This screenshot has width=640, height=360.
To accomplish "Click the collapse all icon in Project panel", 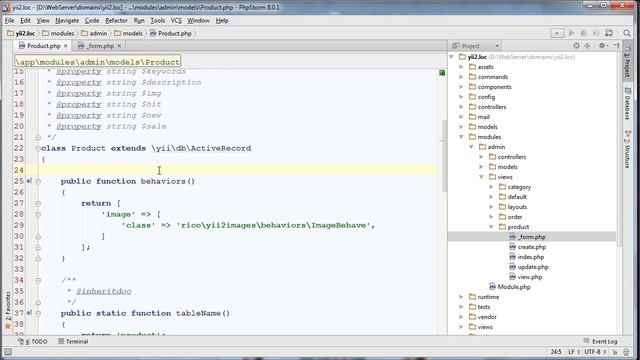I will pos(587,46).
